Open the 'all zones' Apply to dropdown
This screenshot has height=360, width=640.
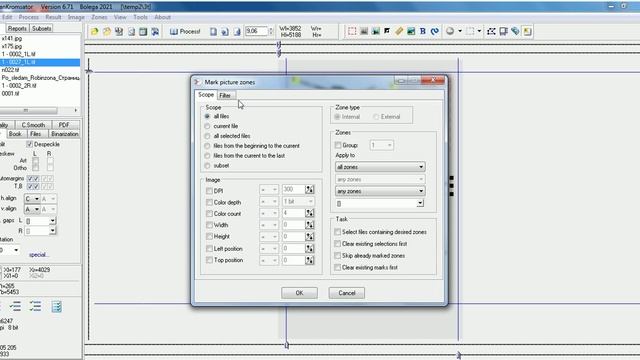[380, 167]
